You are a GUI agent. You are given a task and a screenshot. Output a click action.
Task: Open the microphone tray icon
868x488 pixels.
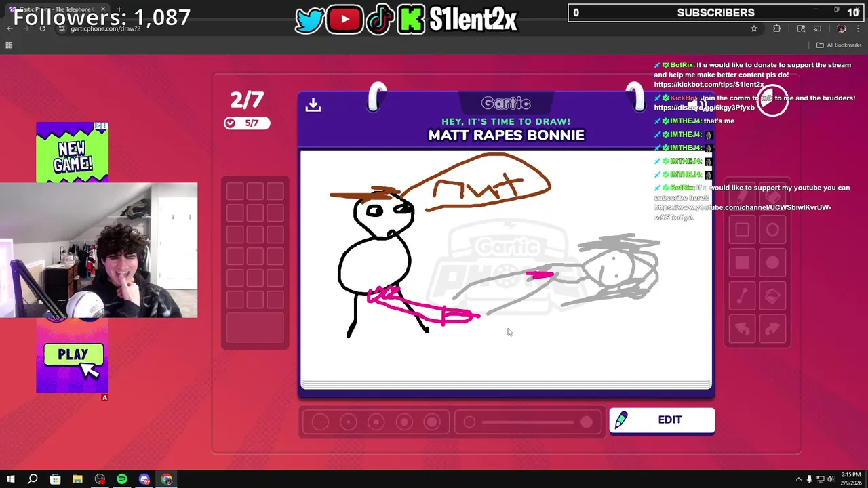click(810, 479)
